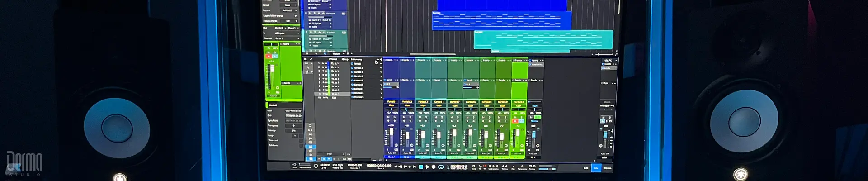Close the mixer console with the X icon

305,59
